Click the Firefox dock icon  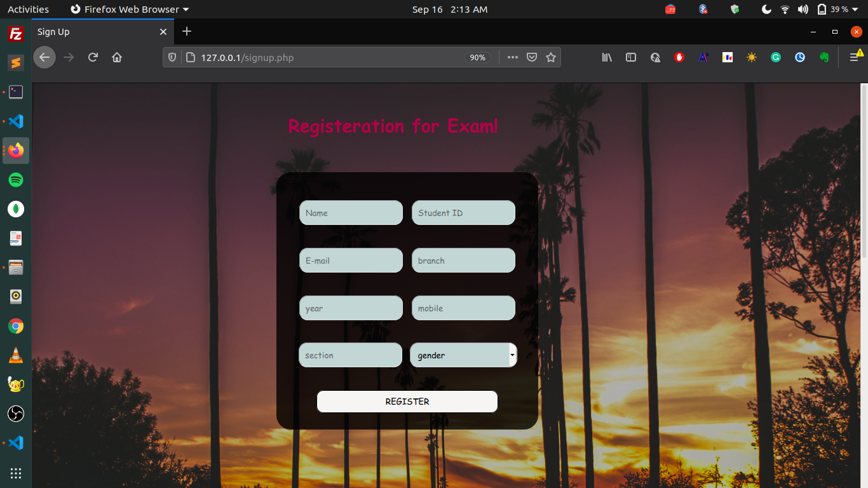pos(16,151)
